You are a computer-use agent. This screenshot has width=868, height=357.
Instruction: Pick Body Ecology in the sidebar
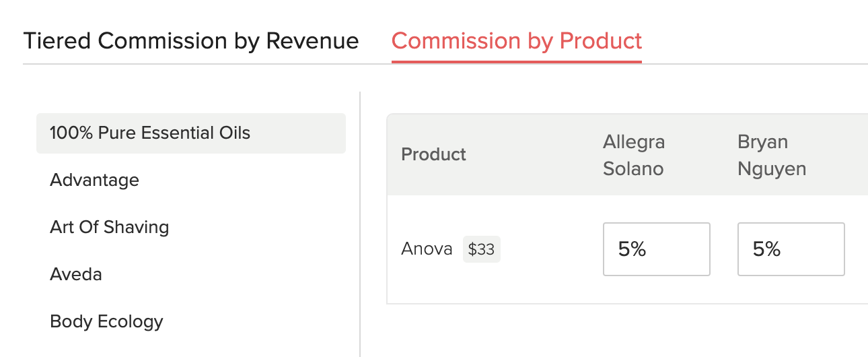coord(106,321)
